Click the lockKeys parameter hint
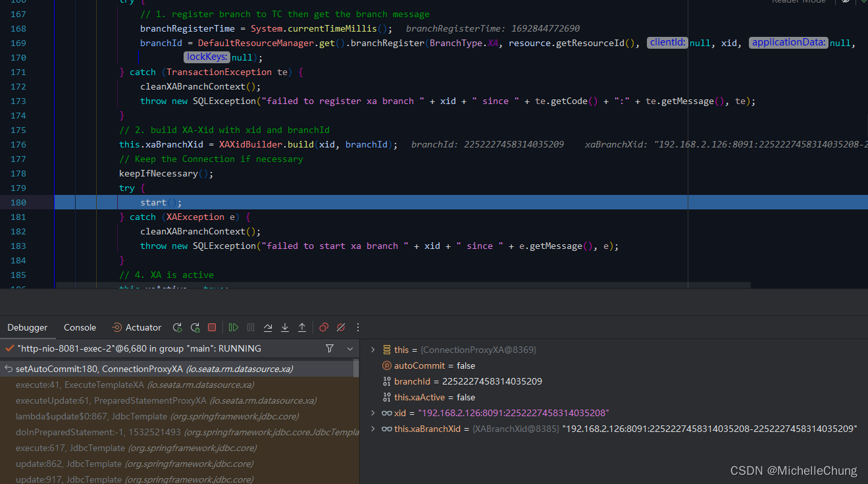This screenshot has width=868, height=484. [207, 57]
